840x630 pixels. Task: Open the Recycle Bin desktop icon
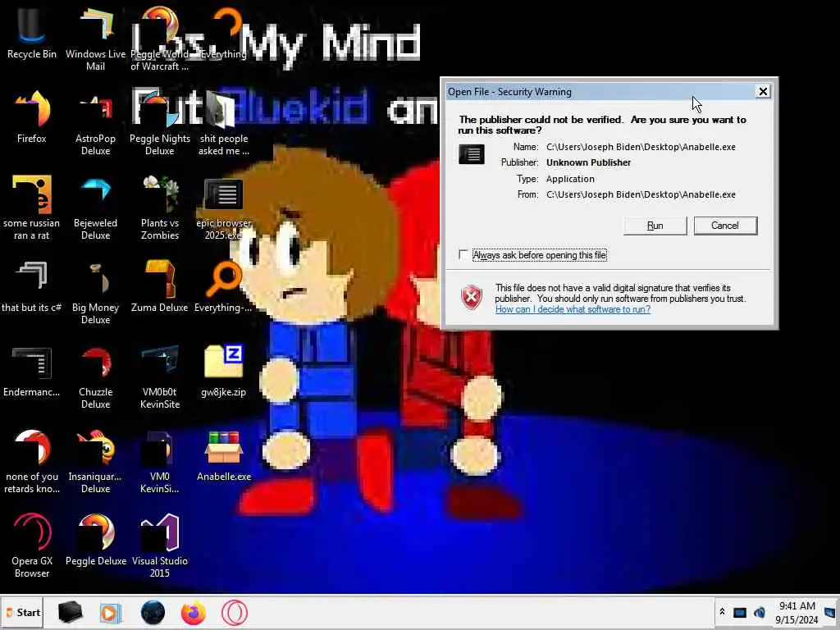(32, 32)
